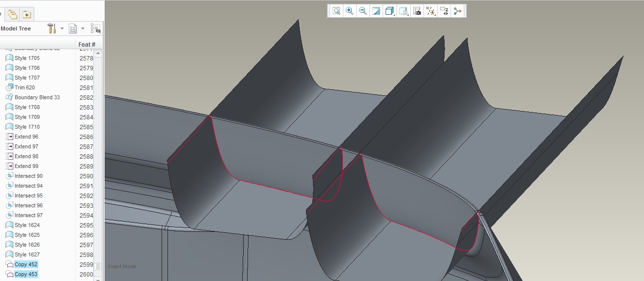644x281 pixels.
Task: Open the Datum Display Filters dropdown
Action: pos(431,11)
